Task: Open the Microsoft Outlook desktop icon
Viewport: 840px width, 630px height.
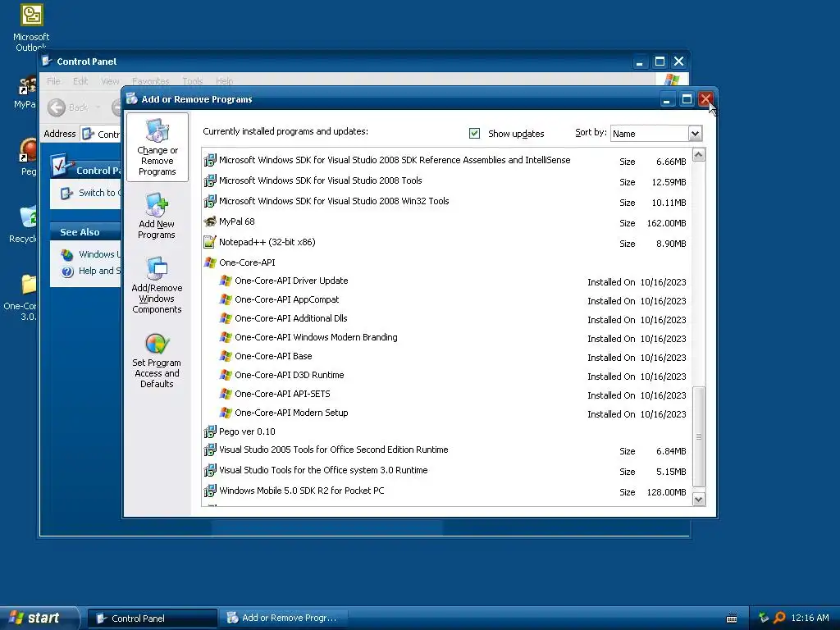Action: (31, 27)
